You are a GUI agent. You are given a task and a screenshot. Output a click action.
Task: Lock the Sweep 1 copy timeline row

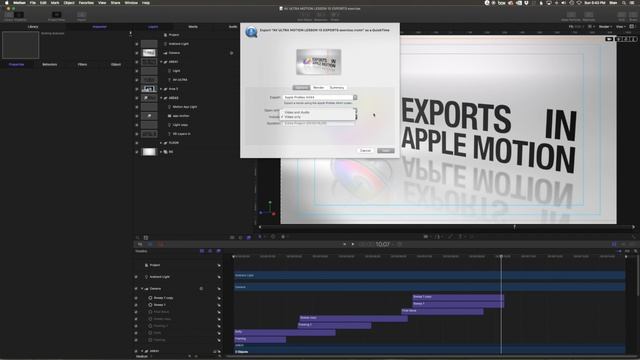219,298
